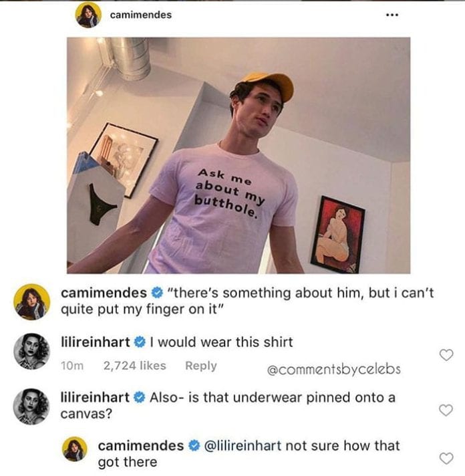
Task: Like the "I would wear this shirt" comment
Action: click(x=446, y=355)
